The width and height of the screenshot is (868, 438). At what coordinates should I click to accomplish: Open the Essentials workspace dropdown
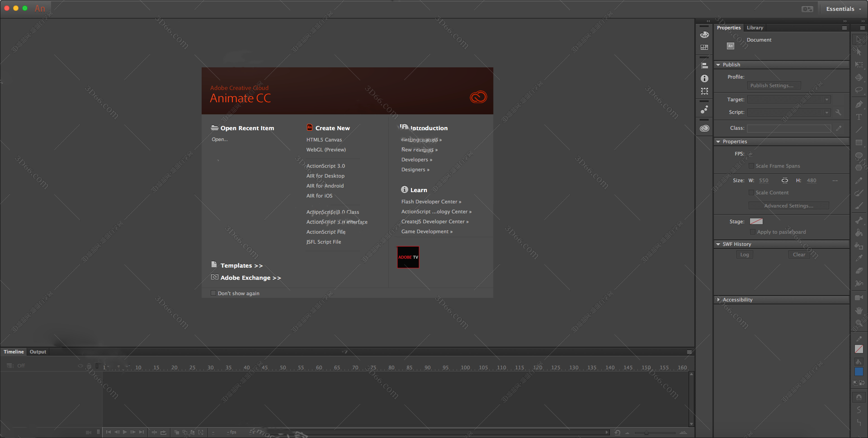click(x=843, y=9)
